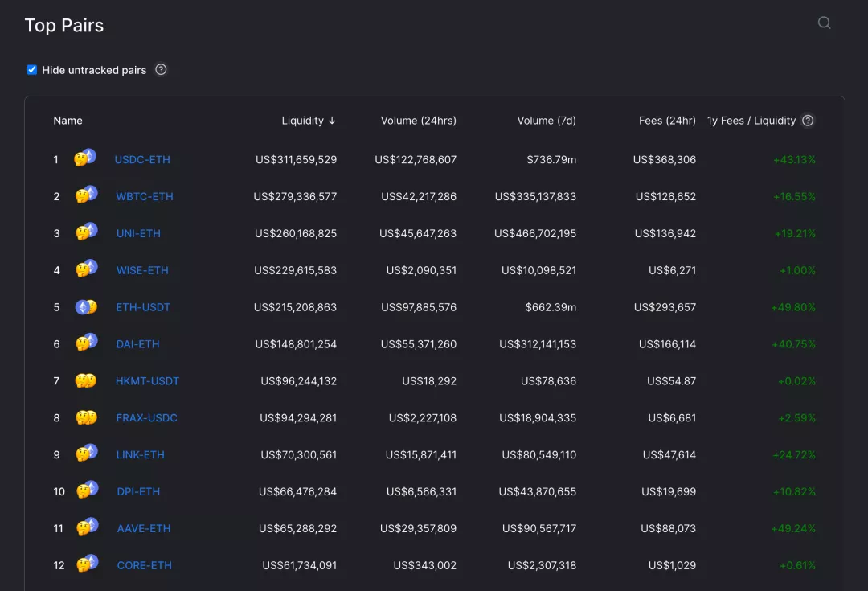Select 24hr volume US$18,292
The height and width of the screenshot is (591, 868).
point(429,381)
